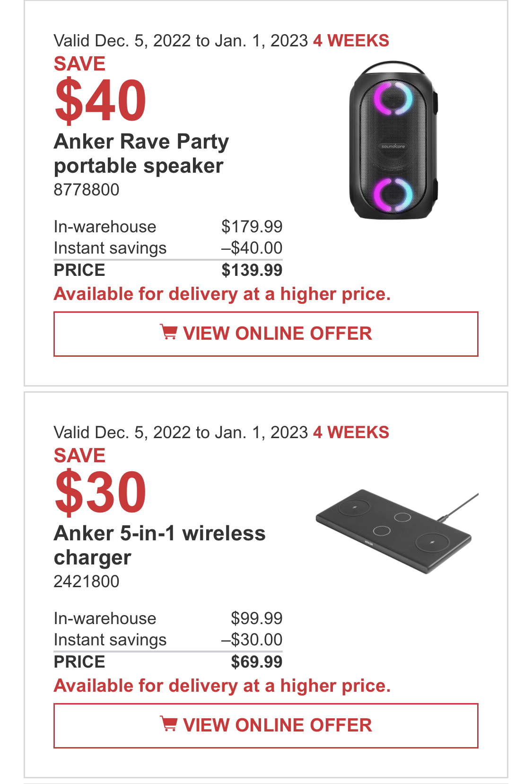Select item number 2421800
This screenshot has height=784, width=532.
[x=87, y=581]
